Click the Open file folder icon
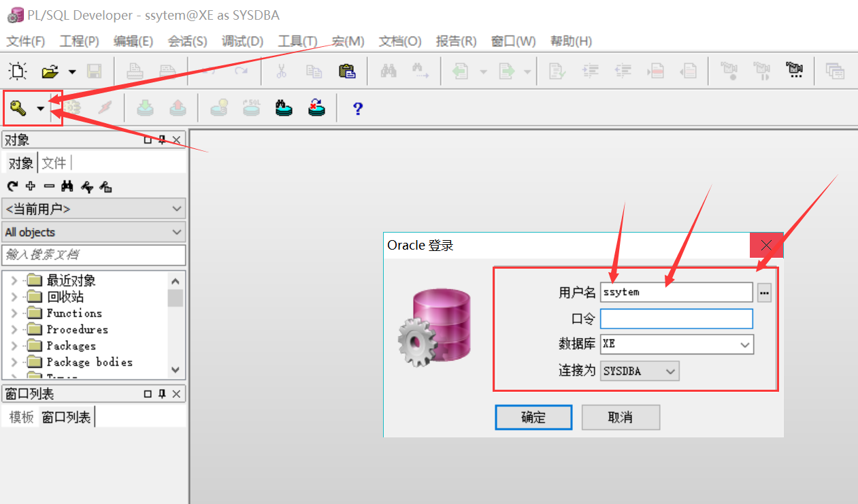The image size is (858, 504). click(x=50, y=71)
